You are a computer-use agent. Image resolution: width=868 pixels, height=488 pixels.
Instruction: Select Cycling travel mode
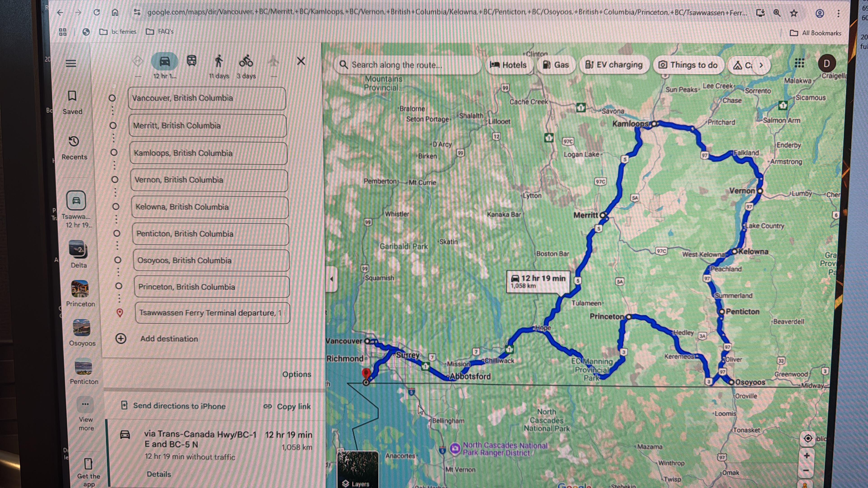coord(246,61)
